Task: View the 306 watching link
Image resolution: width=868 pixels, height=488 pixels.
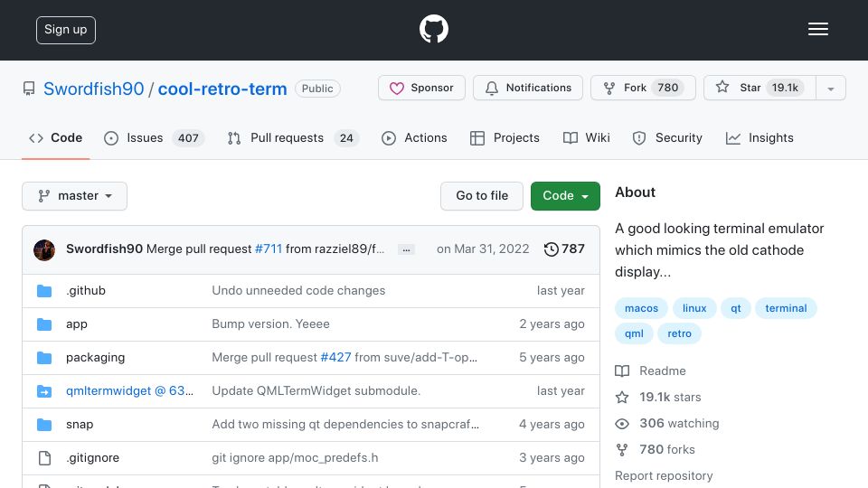Action: 667,423
